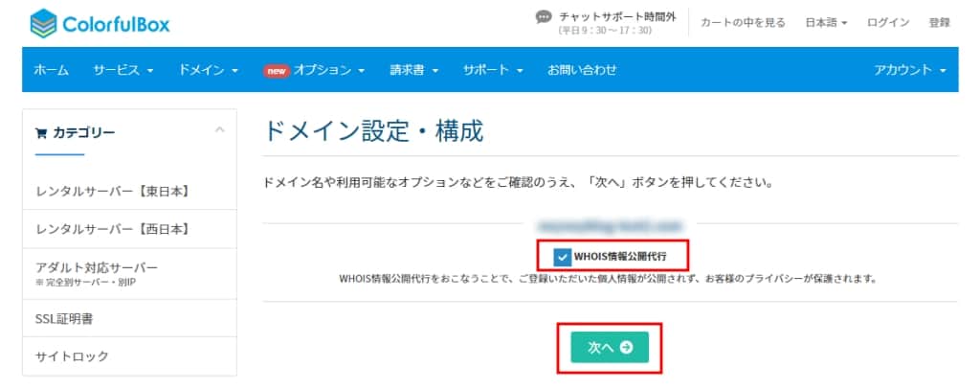Go to ホーム in the navigation bar
Viewport: 980px width, 390px height.
(x=52, y=70)
